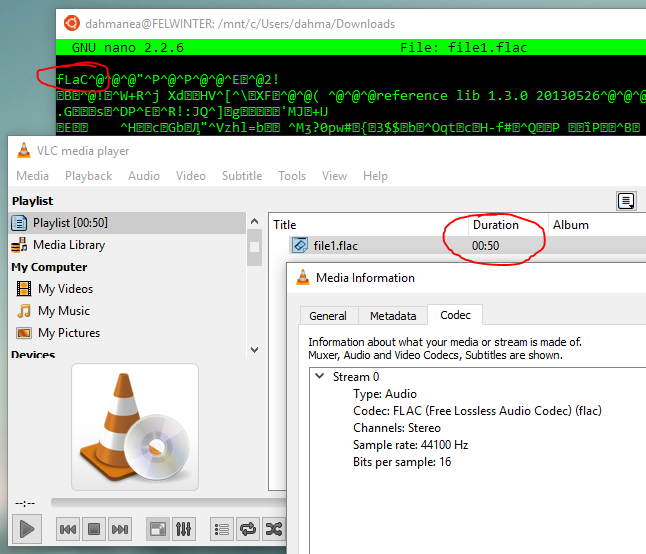
Task: Change playlist view mode icon
Action: 626,201
